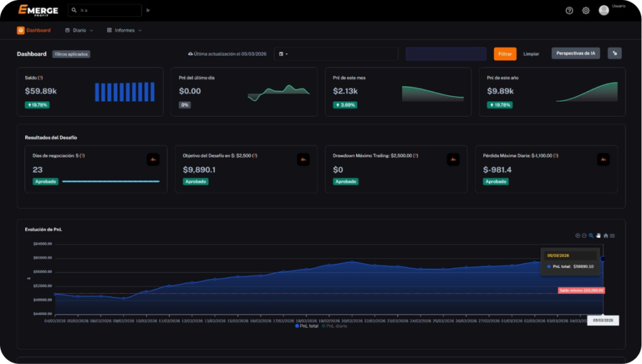Viewport: 642px width, 364px height.
Task: Expand the Diario menu
Action: coord(79,30)
